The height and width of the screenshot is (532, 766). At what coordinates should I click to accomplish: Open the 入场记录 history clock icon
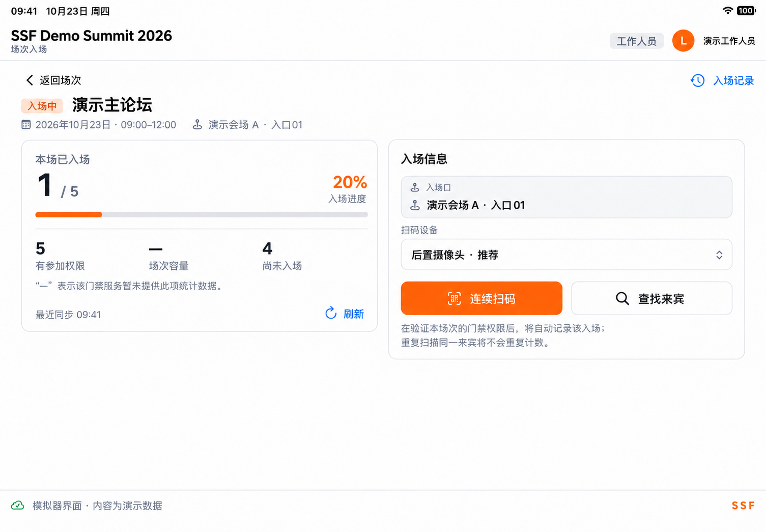(x=697, y=80)
